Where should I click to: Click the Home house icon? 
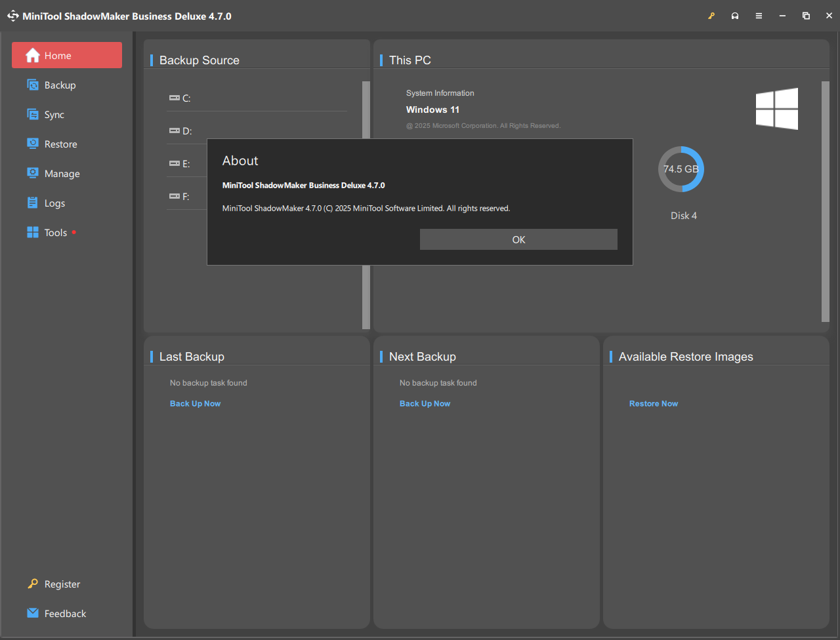pos(33,55)
